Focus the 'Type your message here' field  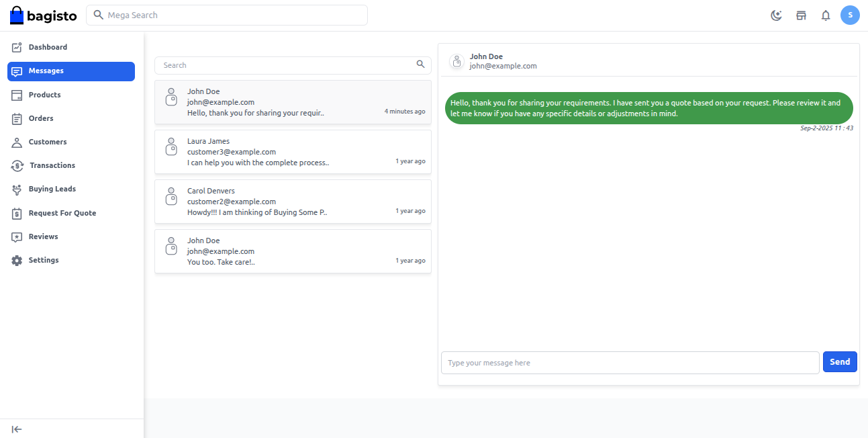(630, 363)
